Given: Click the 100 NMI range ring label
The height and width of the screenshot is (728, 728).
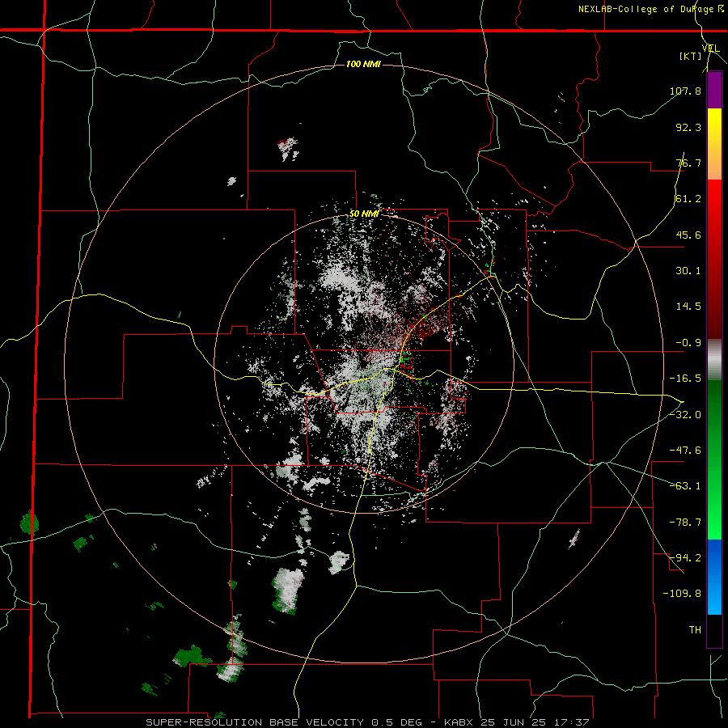Looking at the screenshot, I should [x=363, y=64].
